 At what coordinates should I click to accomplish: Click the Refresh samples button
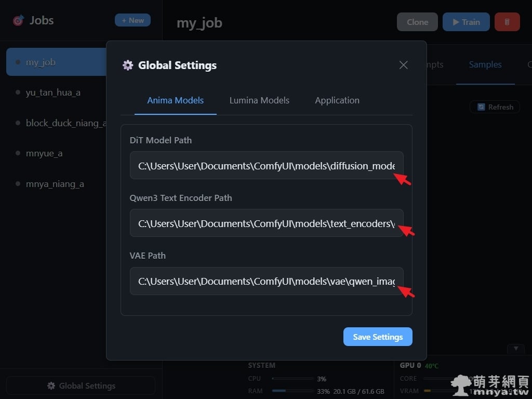(495, 107)
